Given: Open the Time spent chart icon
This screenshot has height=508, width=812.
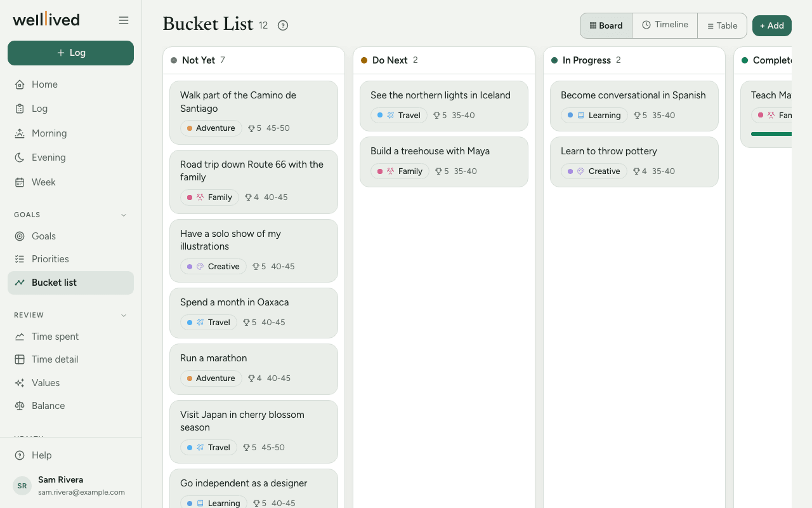Looking at the screenshot, I should coord(20,337).
